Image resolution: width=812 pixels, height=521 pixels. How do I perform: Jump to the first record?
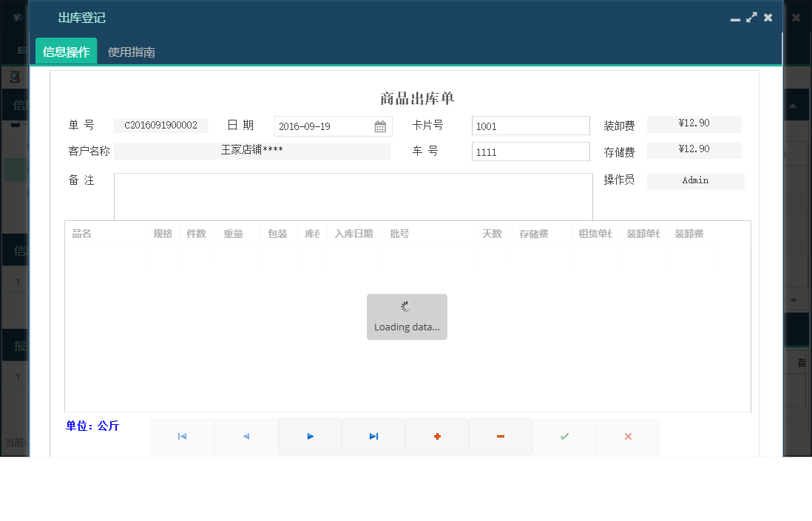click(x=182, y=436)
